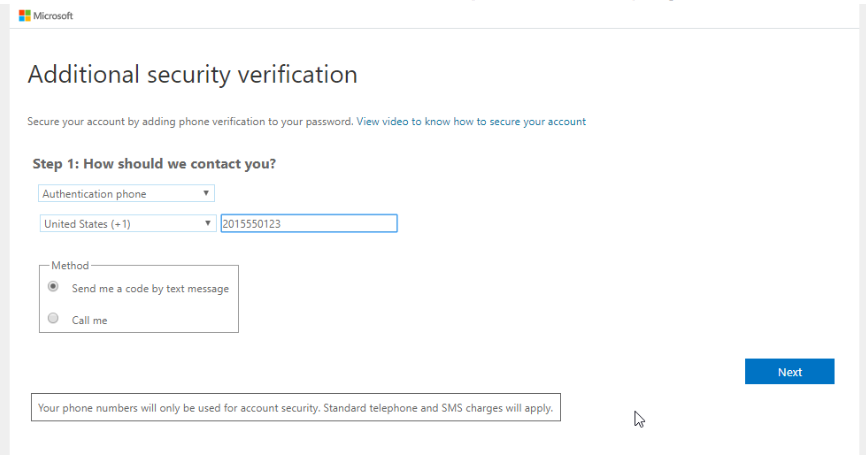
Task: Select 'Send me a code by text message' radio
Action: point(53,288)
